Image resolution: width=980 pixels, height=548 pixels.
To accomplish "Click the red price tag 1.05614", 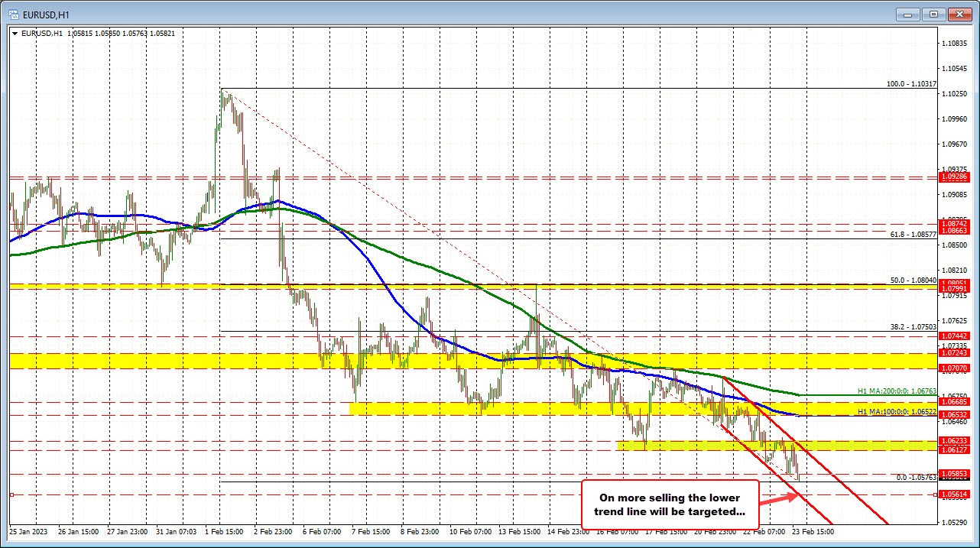I will pyautogui.click(x=955, y=494).
